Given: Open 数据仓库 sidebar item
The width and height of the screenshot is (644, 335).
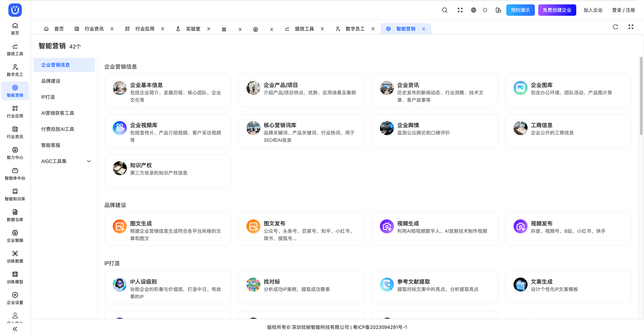Looking at the screenshot, I should (x=15, y=215).
